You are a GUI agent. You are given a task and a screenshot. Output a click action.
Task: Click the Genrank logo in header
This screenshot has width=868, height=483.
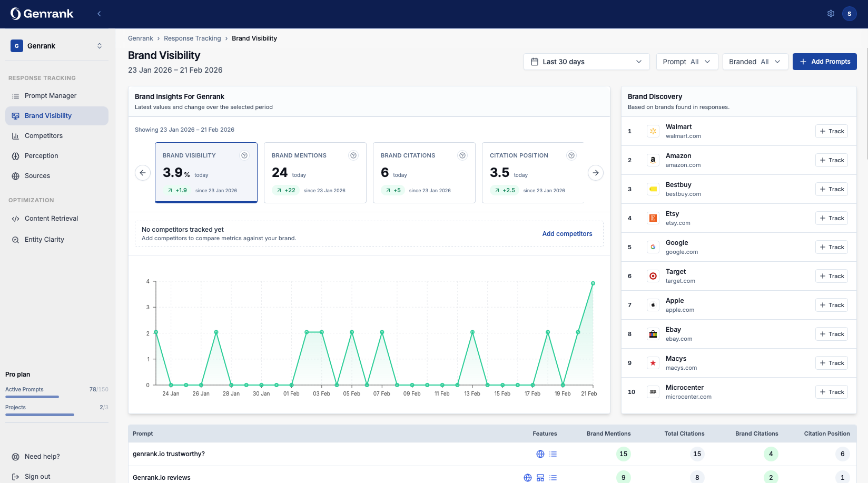[x=42, y=14]
